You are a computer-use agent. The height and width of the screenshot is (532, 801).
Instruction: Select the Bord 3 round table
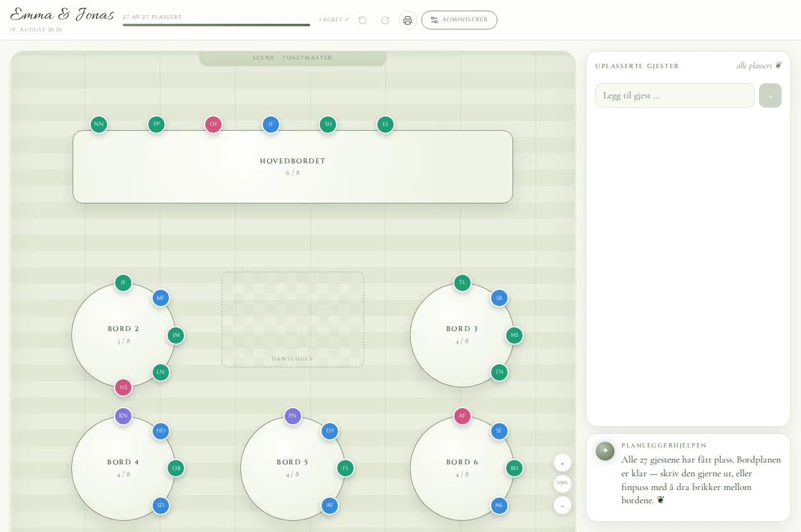coord(462,335)
